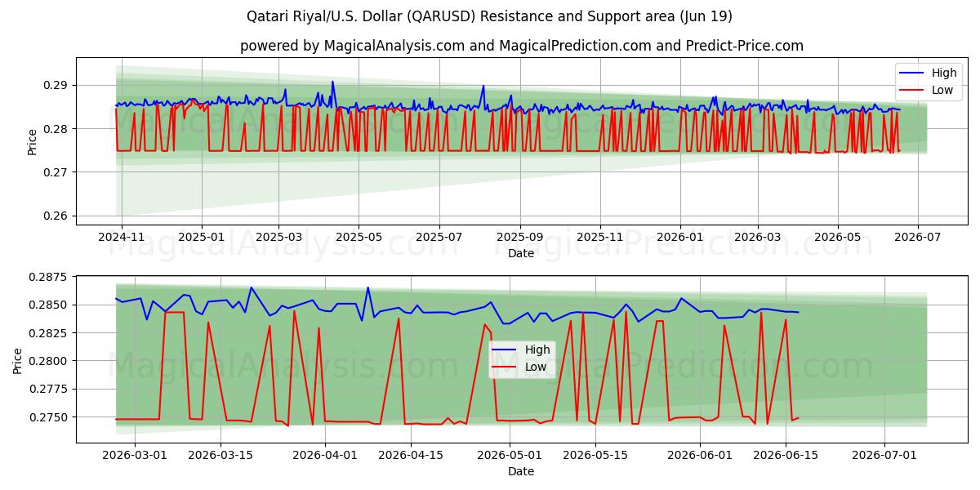Click the 2025-09 date tick on the top chart
The height and width of the screenshot is (490, 980).
point(519,236)
